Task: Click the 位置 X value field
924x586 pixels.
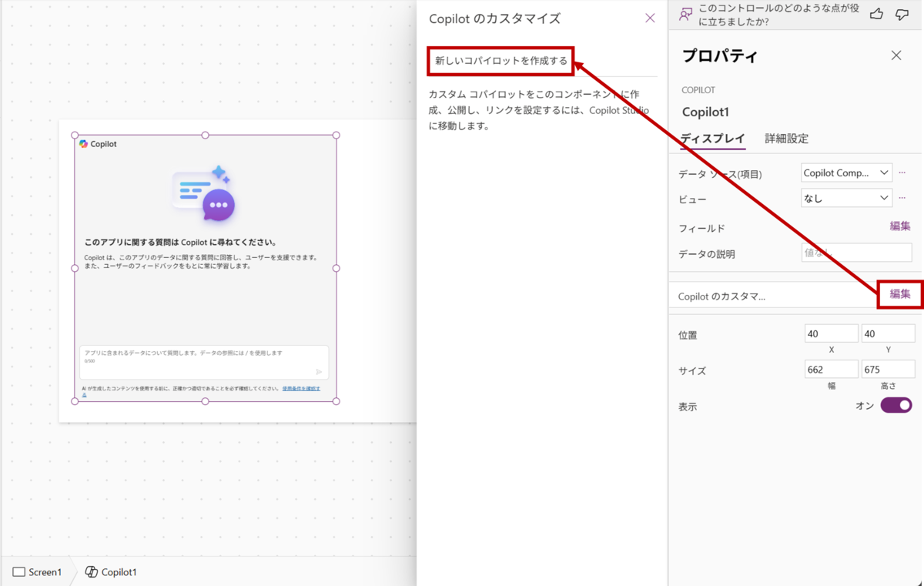Action: [x=831, y=333]
